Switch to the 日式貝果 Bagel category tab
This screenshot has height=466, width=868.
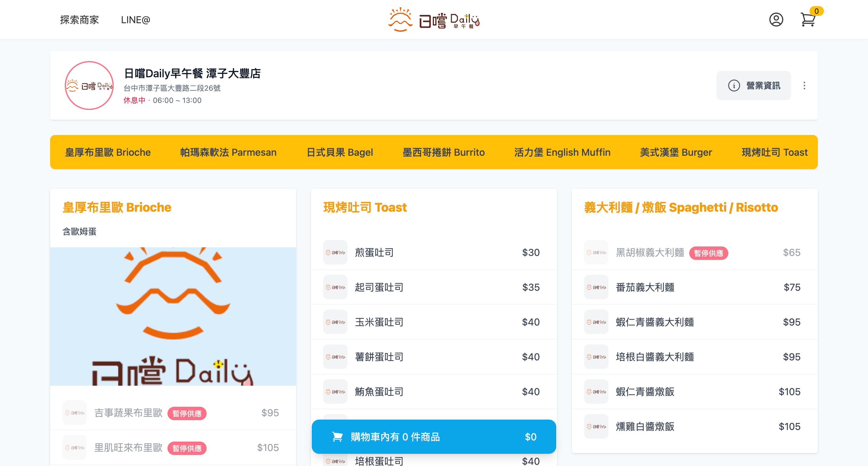pyautogui.click(x=339, y=152)
